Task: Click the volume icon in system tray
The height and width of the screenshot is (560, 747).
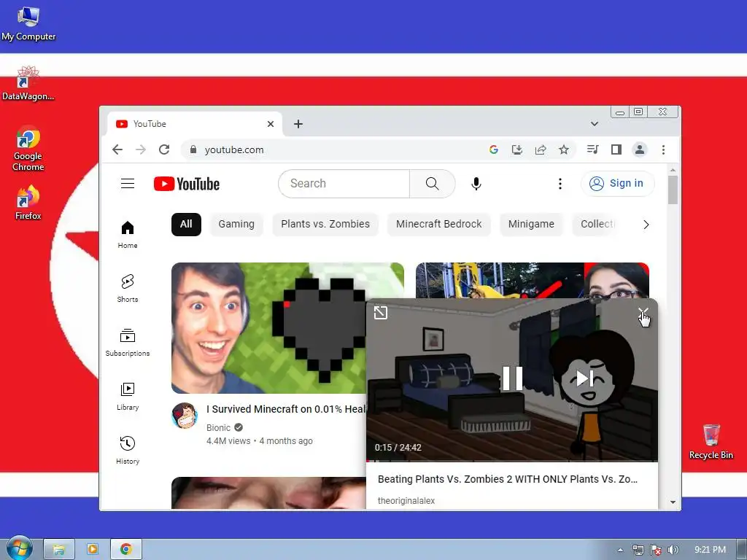Action: click(x=673, y=550)
